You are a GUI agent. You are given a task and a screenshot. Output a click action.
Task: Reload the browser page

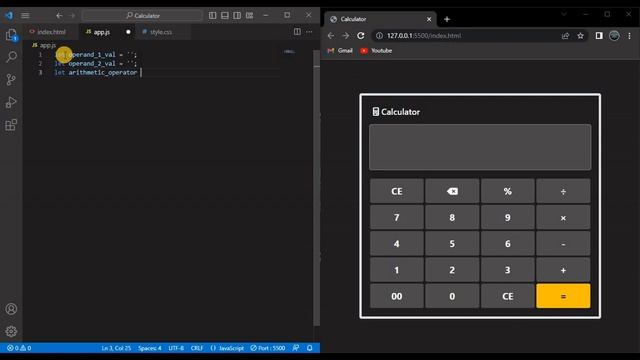point(361,36)
